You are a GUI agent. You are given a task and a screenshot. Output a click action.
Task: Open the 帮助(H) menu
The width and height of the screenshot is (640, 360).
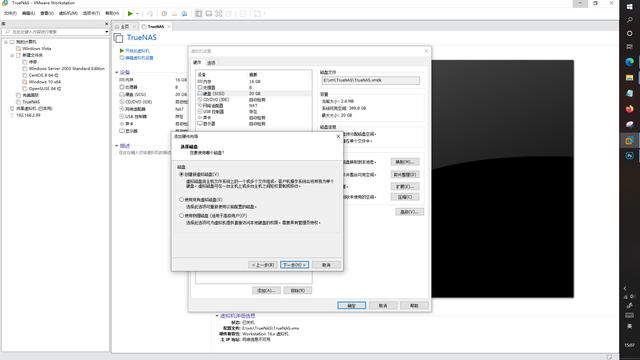pos(112,13)
